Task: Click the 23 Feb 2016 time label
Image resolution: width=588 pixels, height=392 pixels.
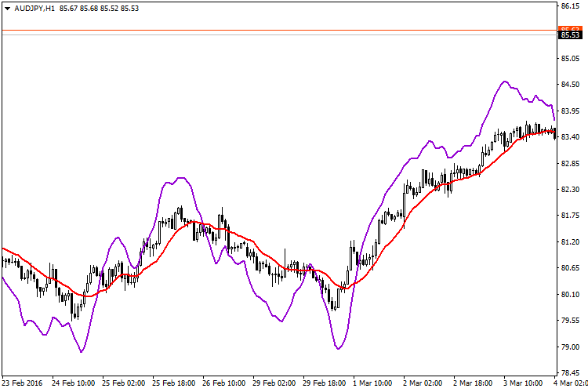Action: click(22, 384)
